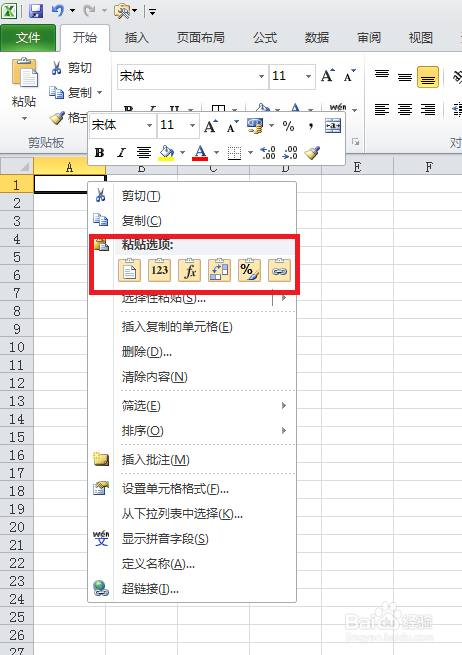Click grow font icon in mini toolbar
The image size is (462, 655).
click(x=211, y=126)
